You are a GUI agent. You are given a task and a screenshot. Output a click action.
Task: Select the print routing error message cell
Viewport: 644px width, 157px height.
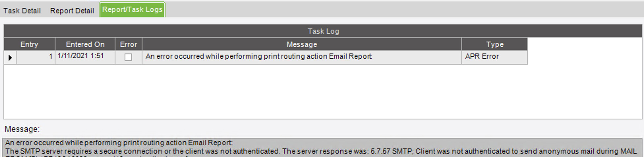302,57
